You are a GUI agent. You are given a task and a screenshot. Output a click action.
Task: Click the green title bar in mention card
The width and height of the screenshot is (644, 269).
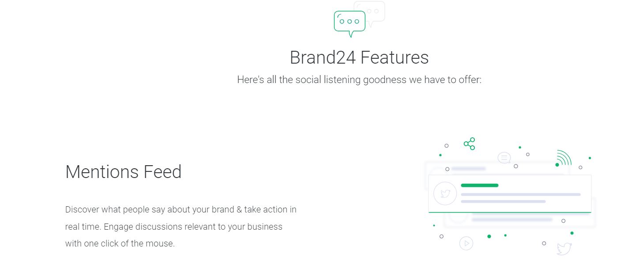coord(479,186)
